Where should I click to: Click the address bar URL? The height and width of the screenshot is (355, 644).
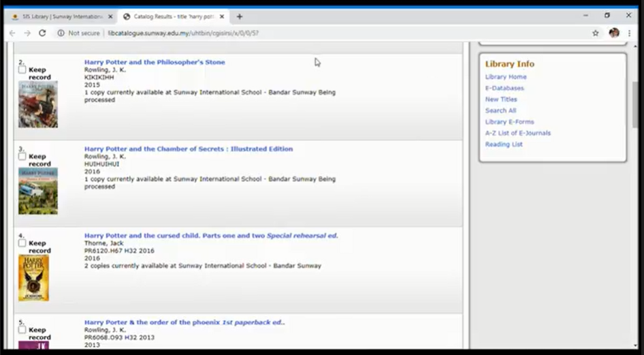(x=183, y=33)
